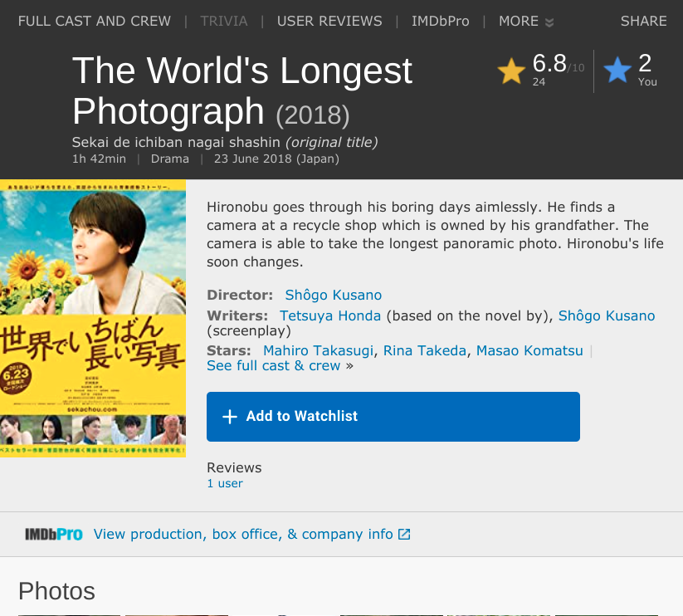Screen dimensions: 683x616
Task: Open the 1 user review link
Action: pos(225,483)
